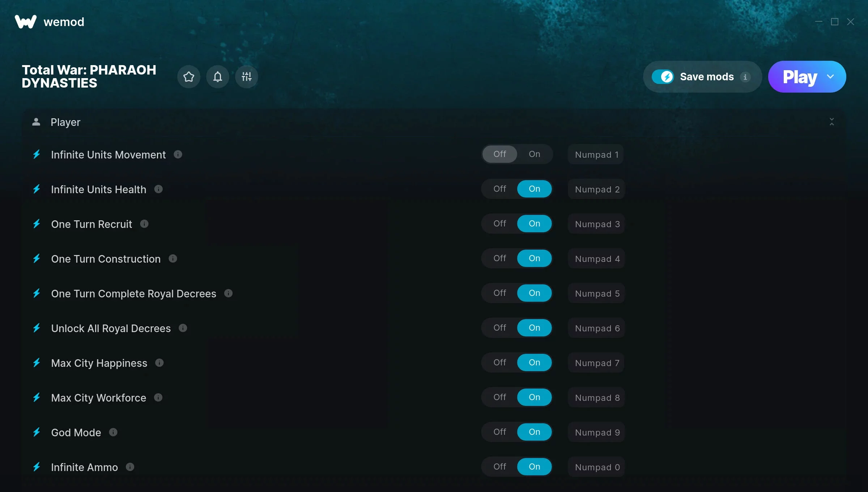Open mod settings sliders icon
The width and height of the screenshot is (868, 492).
pos(247,77)
